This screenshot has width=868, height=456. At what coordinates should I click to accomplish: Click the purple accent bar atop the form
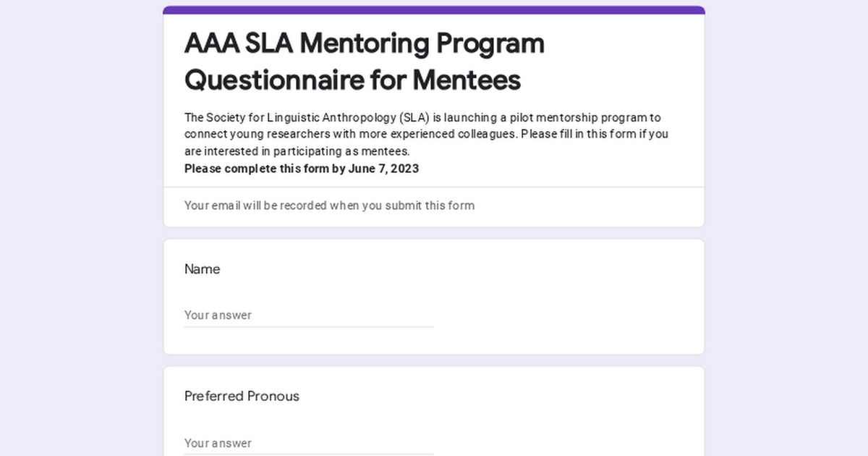pyautogui.click(x=434, y=10)
